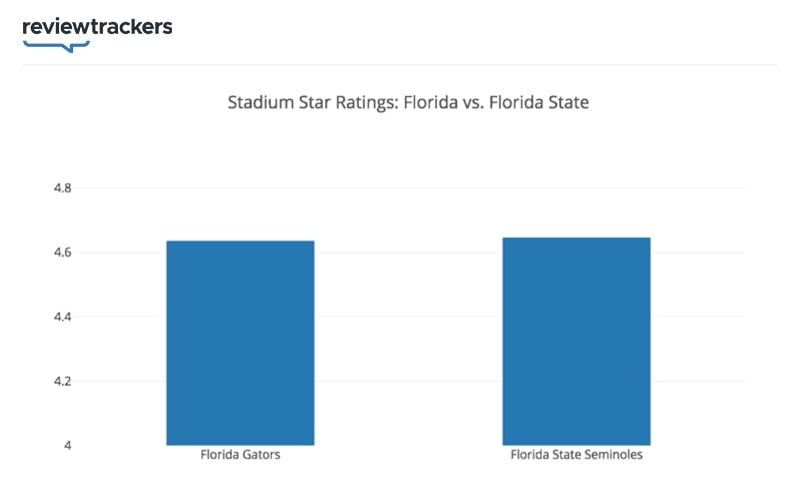Image resolution: width=800 pixels, height=496 pixels.
Task: Select the Florida State Seminoles bar
Action: (x=577, y=341)
